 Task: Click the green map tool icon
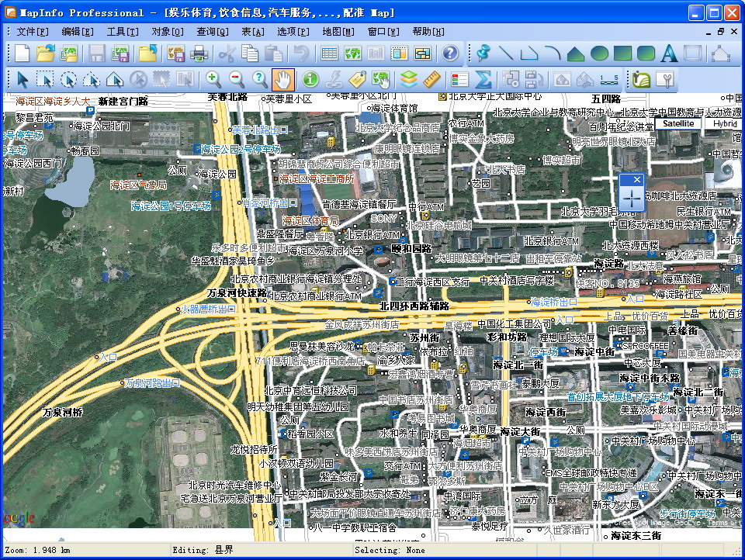(x=642, y=79)
